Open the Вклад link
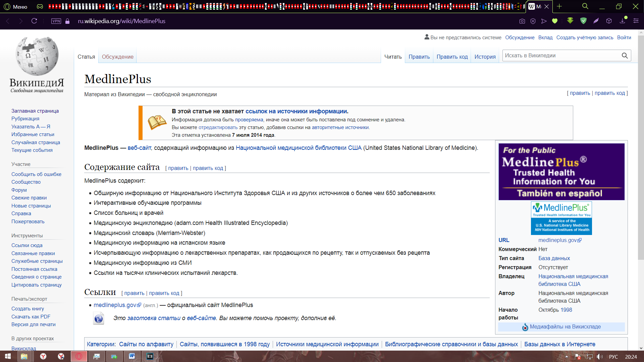Viewport: 644px width, 362px height. point(545,38)
